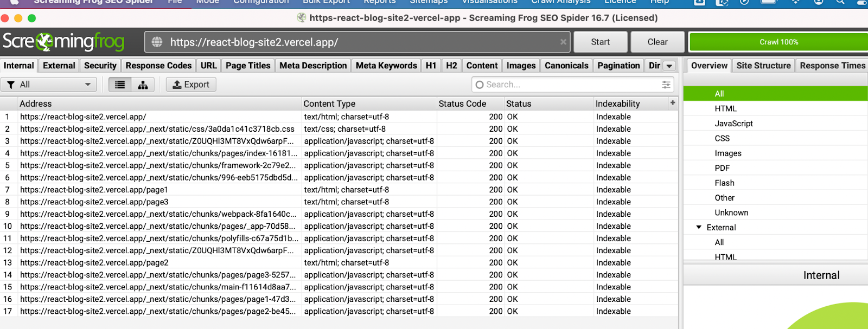Open the Configuration menu in menu bar
This screenshot has height=329, width=868.
click(261, 2)
